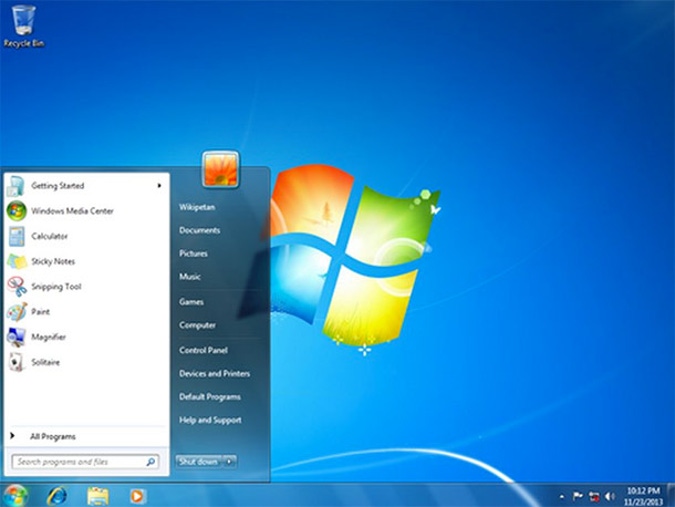Open Pictures from Start menu

click(x=193, y=254)
